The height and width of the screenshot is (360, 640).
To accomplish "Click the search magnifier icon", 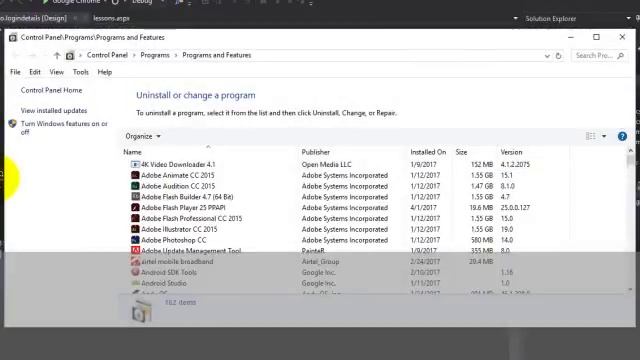I will (x=620, y=56).
